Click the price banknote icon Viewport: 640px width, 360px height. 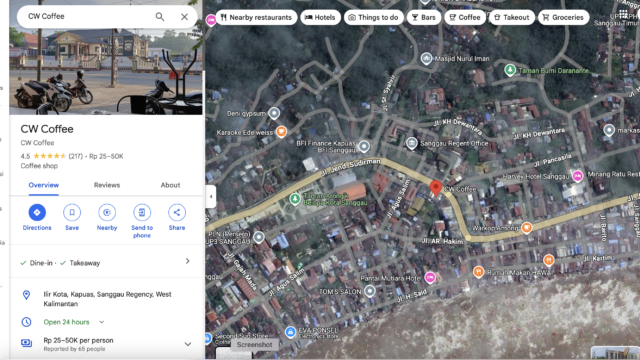27,343
